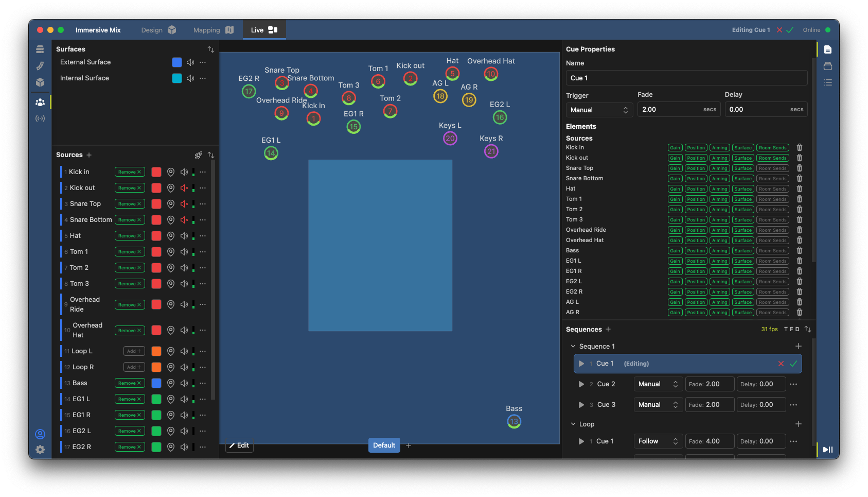Image resolution: width=868 pixels, height=497 pixels.
Task: Switch to the Design tab
Action: (158, 30)
